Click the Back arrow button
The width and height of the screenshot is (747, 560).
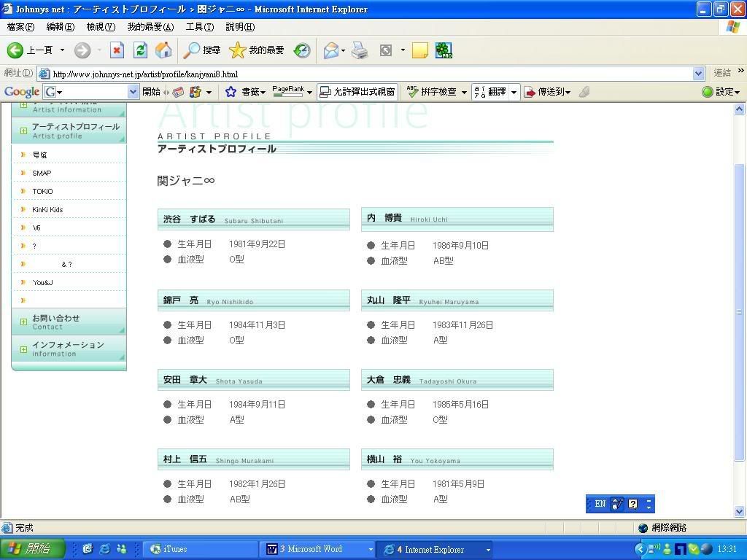coord(16,50)
